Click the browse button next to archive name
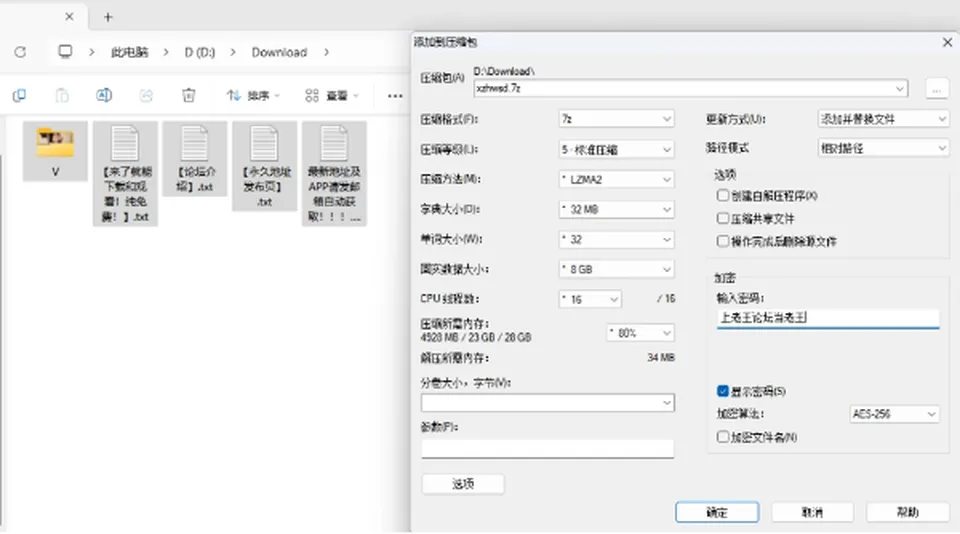This screenshot has width=960, height=534. (937, 88)
